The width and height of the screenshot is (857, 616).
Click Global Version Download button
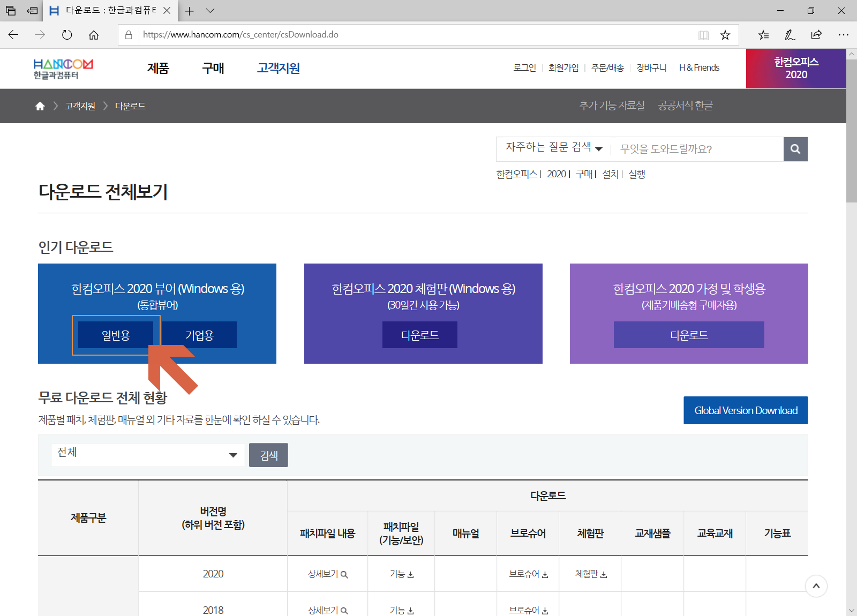(746, 410)
